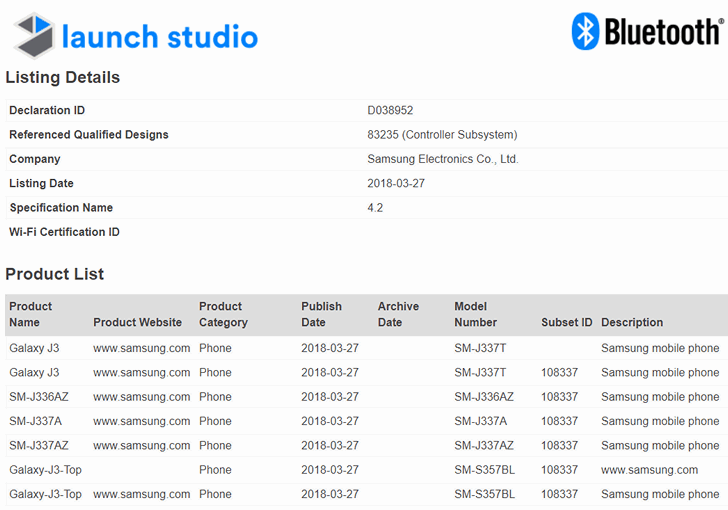The height and width of the screenshot is (510, 728).
Task: Open www.samsung.com in the SM-J337A row
Action: pyautogui.click(x=142, y=421)
